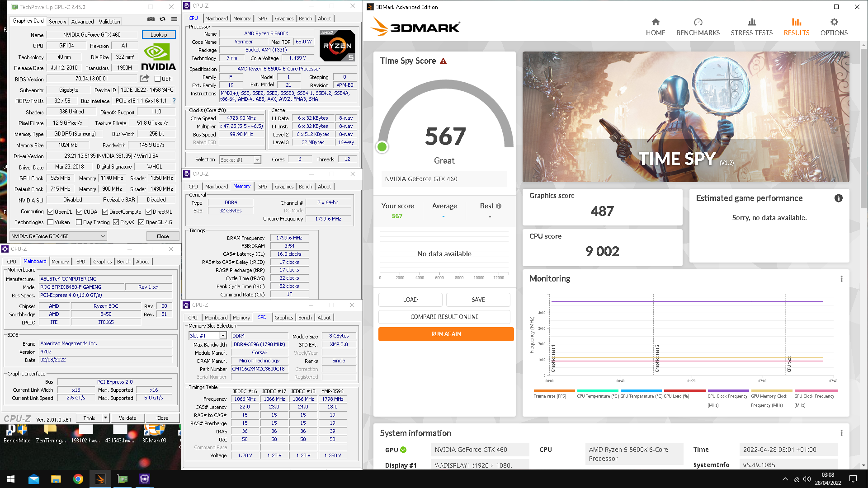
Task: Open the SPD tab in CPU-Z Mainboard window
Action: pyautogui.click(x=80, y=262)
